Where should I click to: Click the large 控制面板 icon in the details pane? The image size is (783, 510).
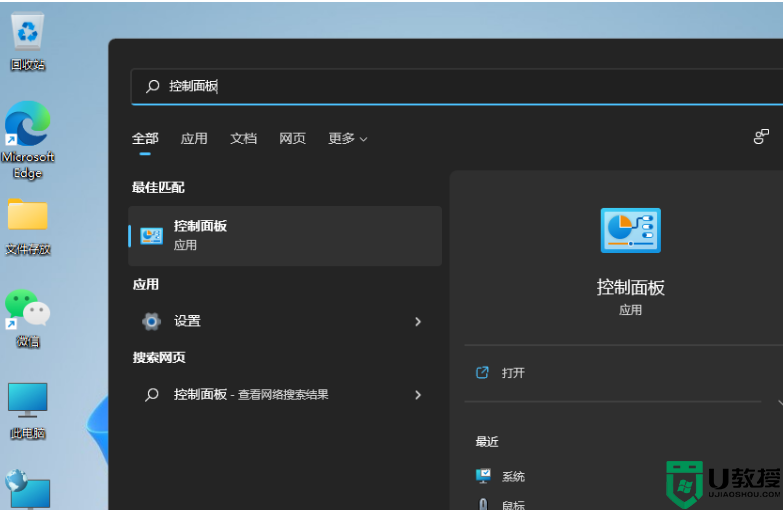[630, 231]
